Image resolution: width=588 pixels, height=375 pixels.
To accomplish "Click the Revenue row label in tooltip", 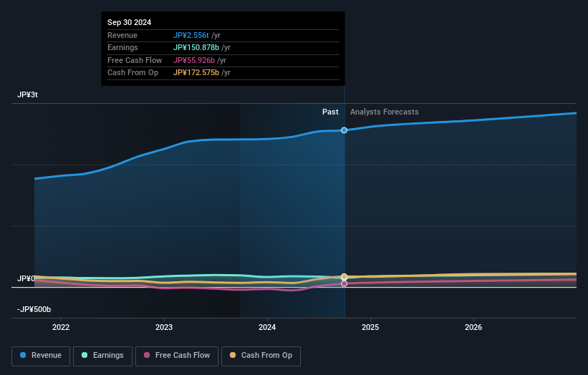I will click(122, 35).
